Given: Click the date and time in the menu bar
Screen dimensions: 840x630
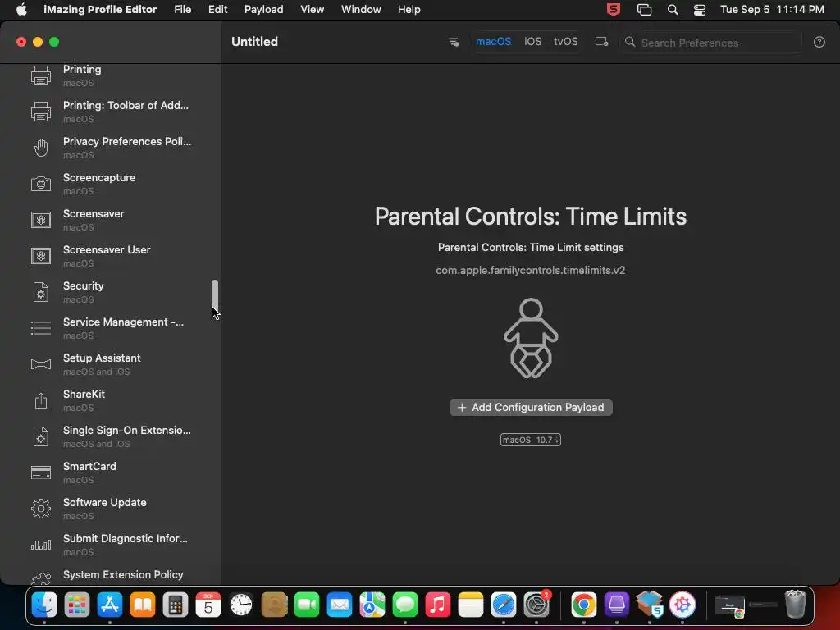Looking at the screenshot, I should pos(772,10).
